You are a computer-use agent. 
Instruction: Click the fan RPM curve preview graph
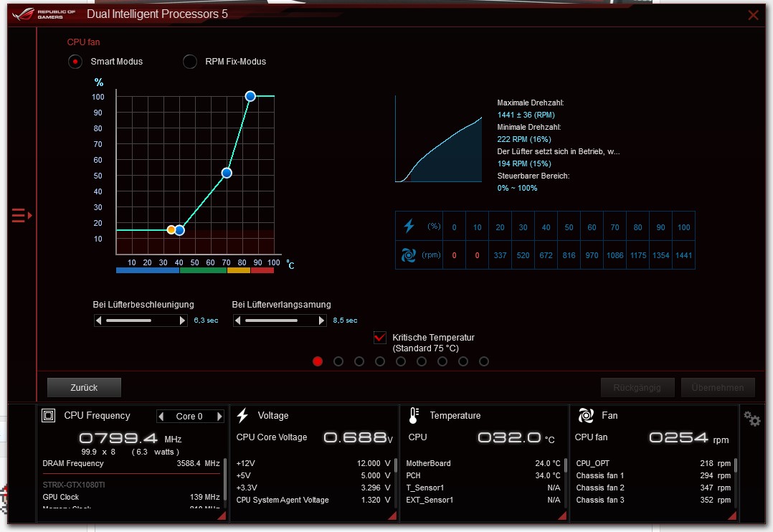(x=438, y=139)
